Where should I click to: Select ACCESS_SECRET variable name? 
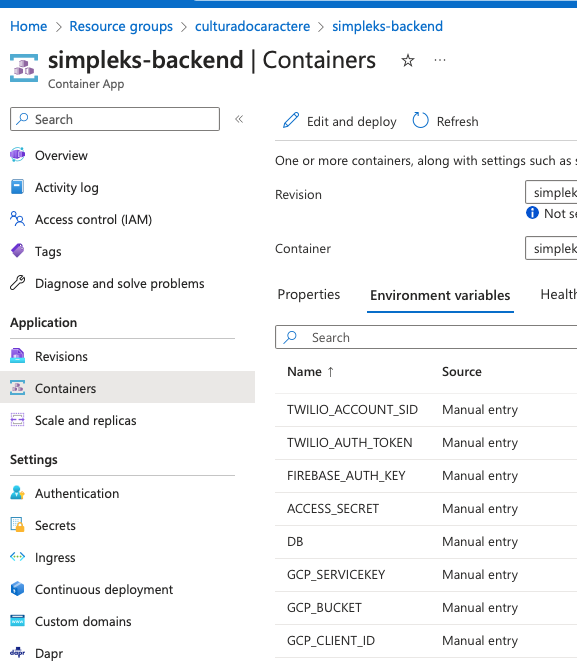pyautogui.click(x=333, y=508)
